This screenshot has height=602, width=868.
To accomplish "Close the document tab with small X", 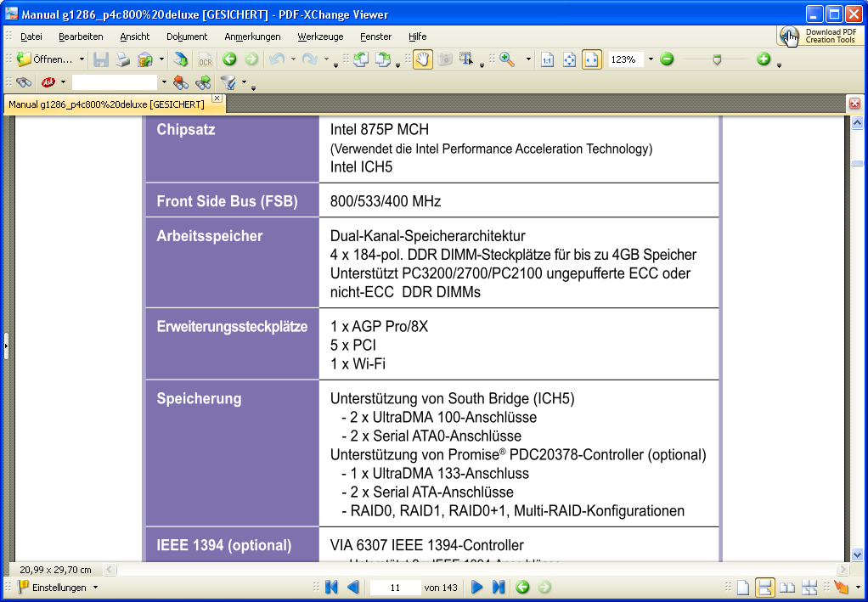I will (217, 98).
